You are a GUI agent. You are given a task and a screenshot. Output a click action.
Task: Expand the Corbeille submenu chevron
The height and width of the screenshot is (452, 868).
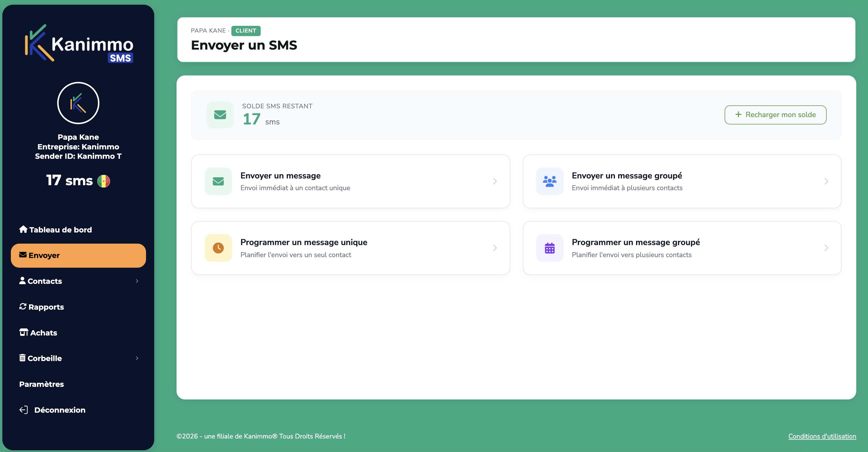[137, 358]
